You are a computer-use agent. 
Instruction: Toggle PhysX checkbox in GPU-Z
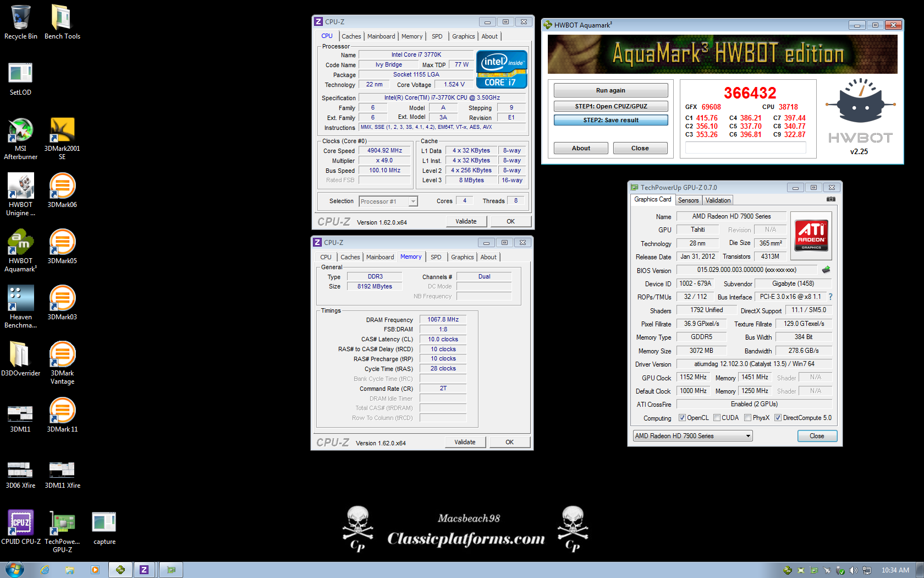(x=747, y=418)
